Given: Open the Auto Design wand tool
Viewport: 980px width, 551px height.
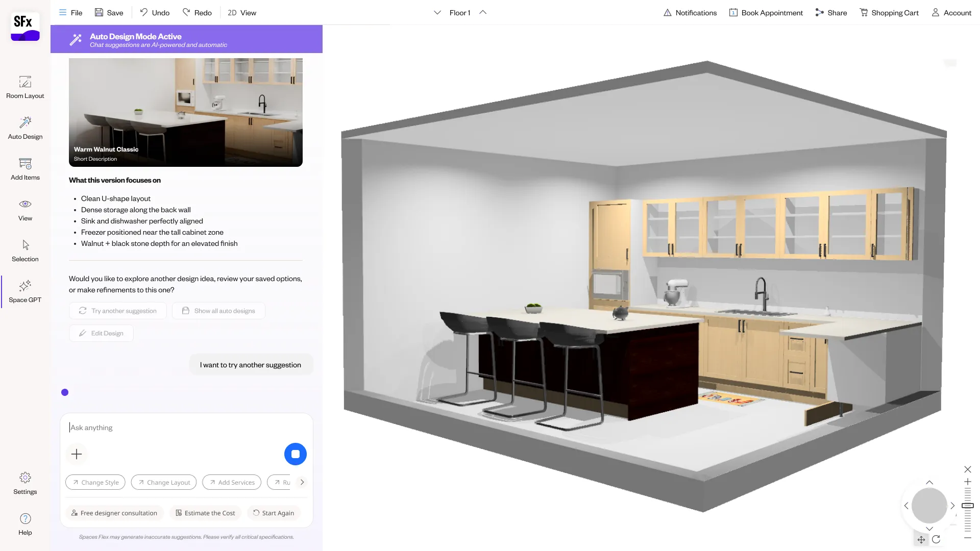Looking at the screenshot, I should [x=25, y=128].
